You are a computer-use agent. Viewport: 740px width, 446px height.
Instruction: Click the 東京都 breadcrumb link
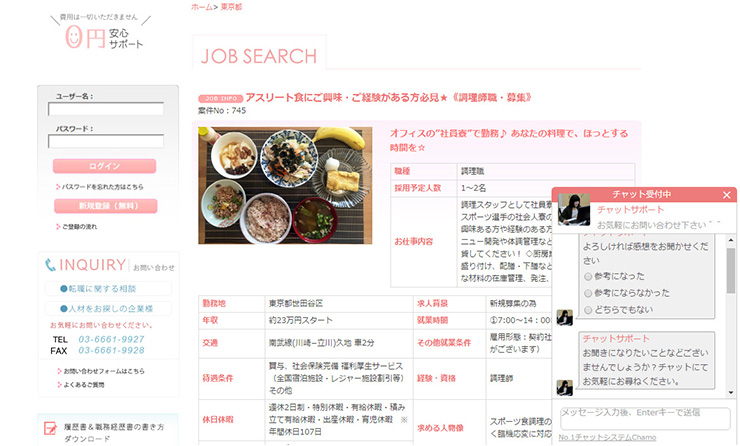(231, 7)
